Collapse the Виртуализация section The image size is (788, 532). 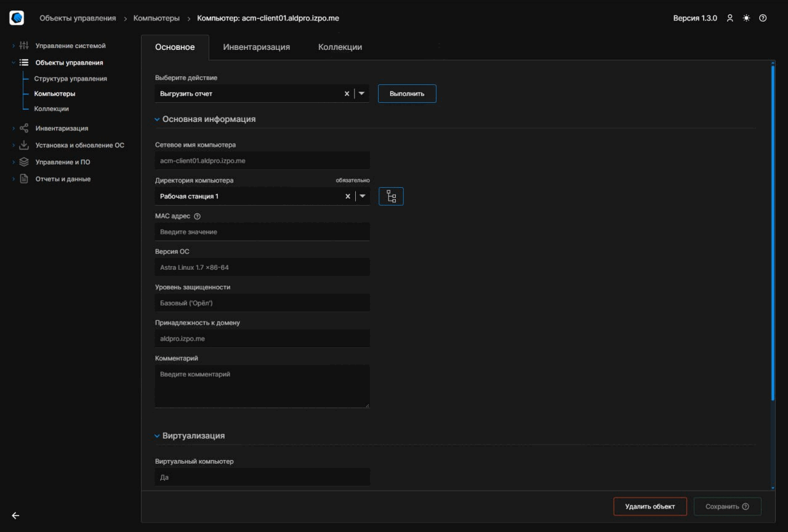157,435
